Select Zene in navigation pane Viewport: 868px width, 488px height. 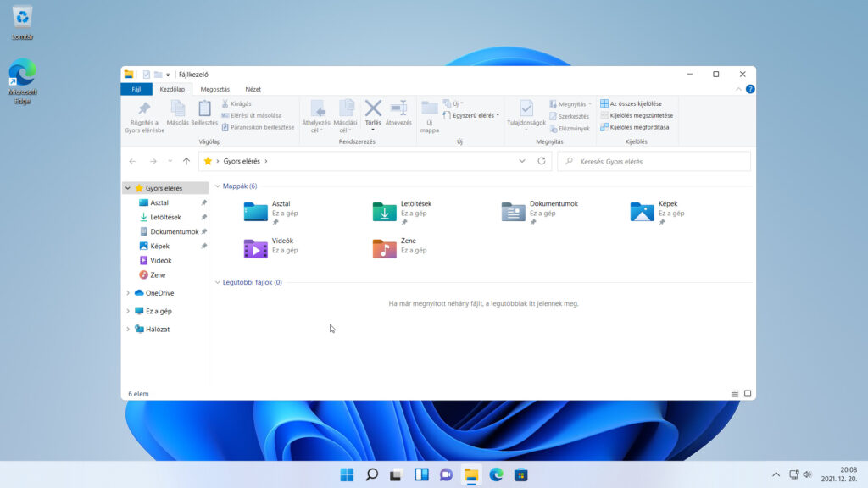tap(157, 274)
